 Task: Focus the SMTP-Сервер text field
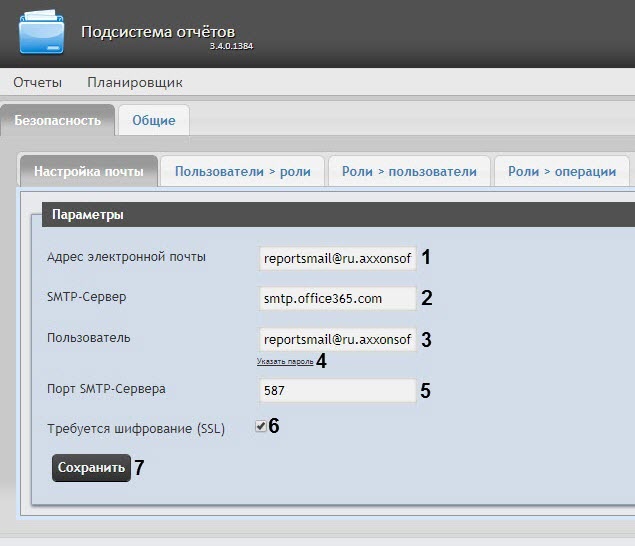point(337,298)
